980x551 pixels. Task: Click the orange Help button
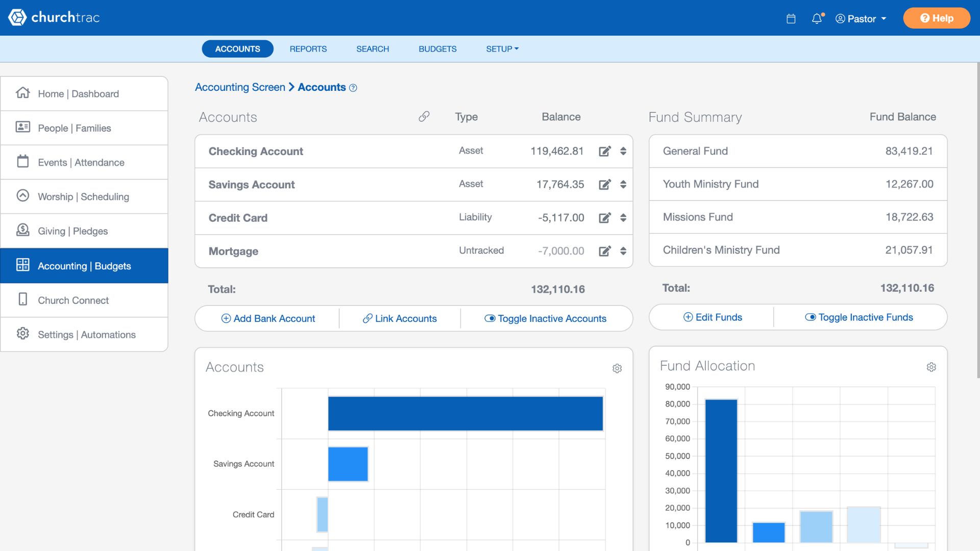coord(936,18)
